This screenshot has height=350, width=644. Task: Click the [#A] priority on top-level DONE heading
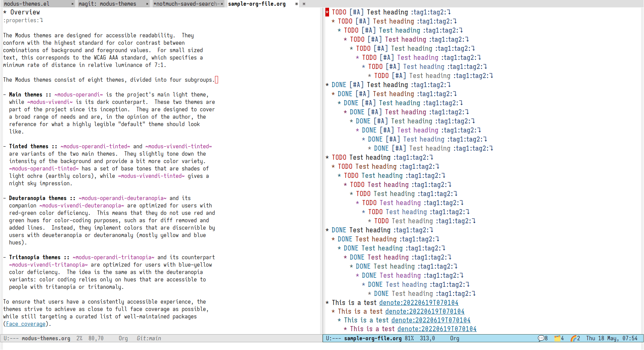[x=357, y=85]
